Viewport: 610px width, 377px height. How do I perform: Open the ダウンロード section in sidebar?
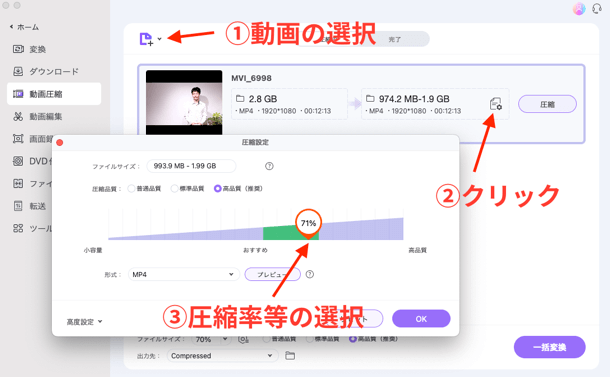tap(54, 72)
